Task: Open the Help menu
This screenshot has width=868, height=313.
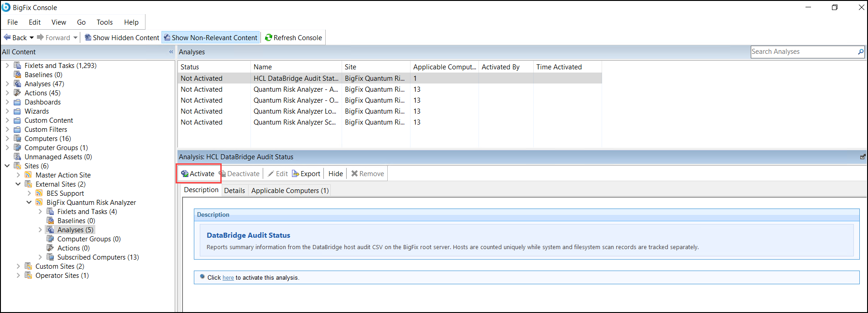Action: tap(131, 22)
